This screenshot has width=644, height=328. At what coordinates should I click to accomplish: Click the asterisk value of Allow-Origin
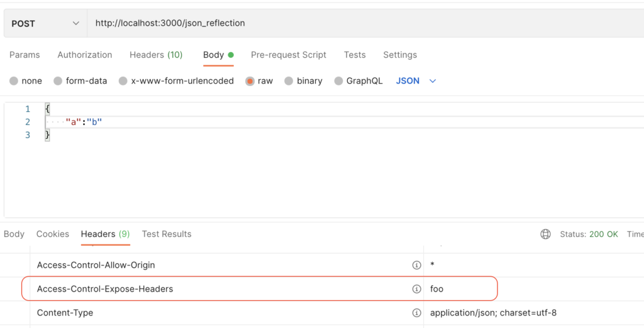click(432, 265)
